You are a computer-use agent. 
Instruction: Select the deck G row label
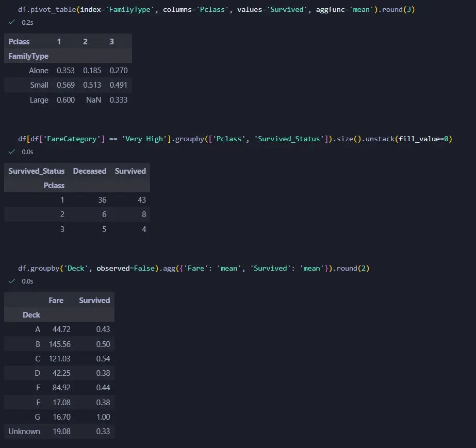(x=37, y=417)
